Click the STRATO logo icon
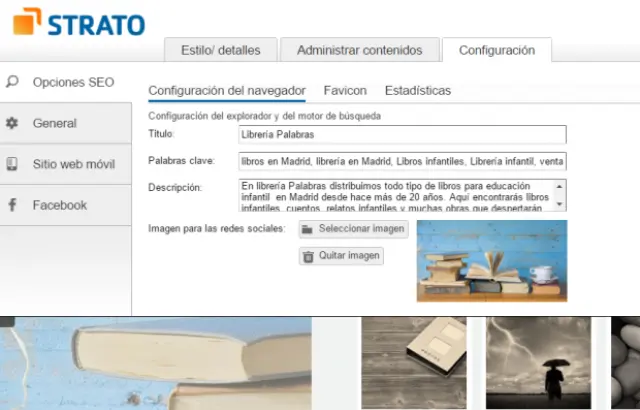640x410 pixels. pos(26,21)
